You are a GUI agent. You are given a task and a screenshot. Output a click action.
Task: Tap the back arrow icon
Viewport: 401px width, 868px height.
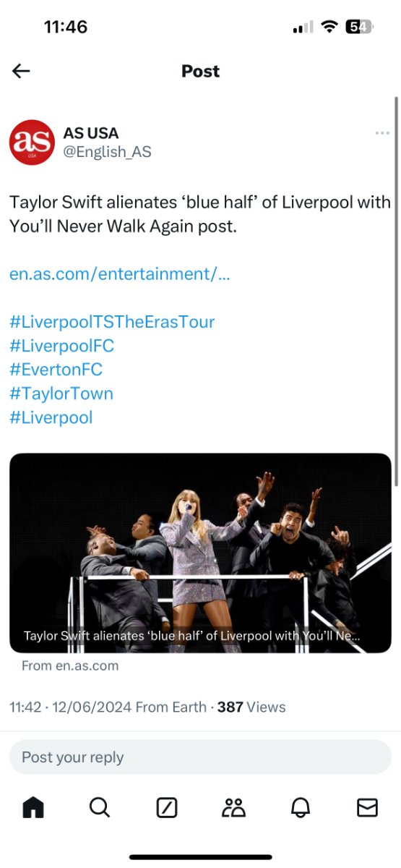[21, 71]
